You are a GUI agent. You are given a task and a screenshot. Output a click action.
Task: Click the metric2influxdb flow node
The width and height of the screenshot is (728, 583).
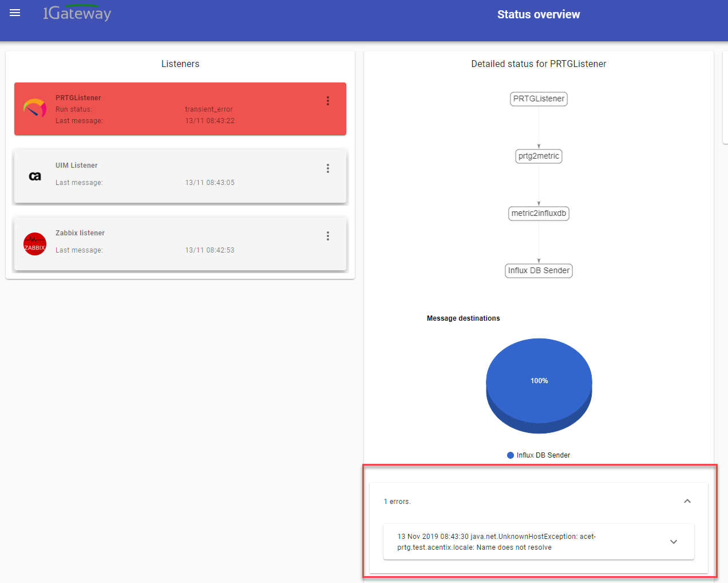coord(539,214)
